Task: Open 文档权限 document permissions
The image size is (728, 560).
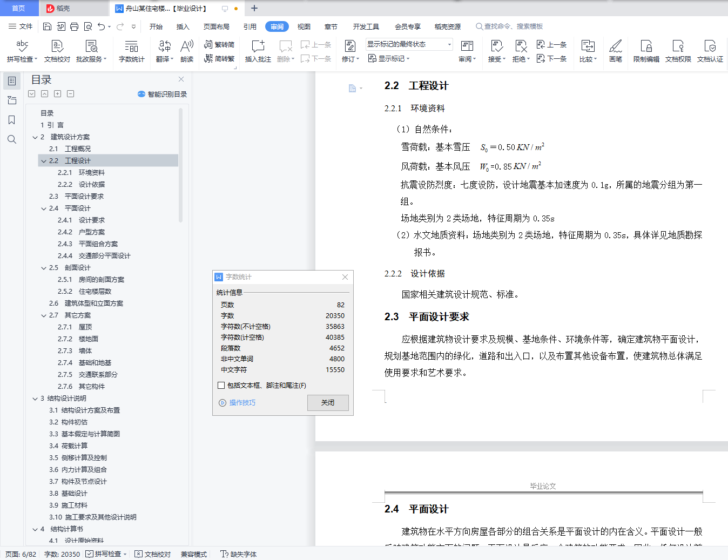Action: [678, 51]
